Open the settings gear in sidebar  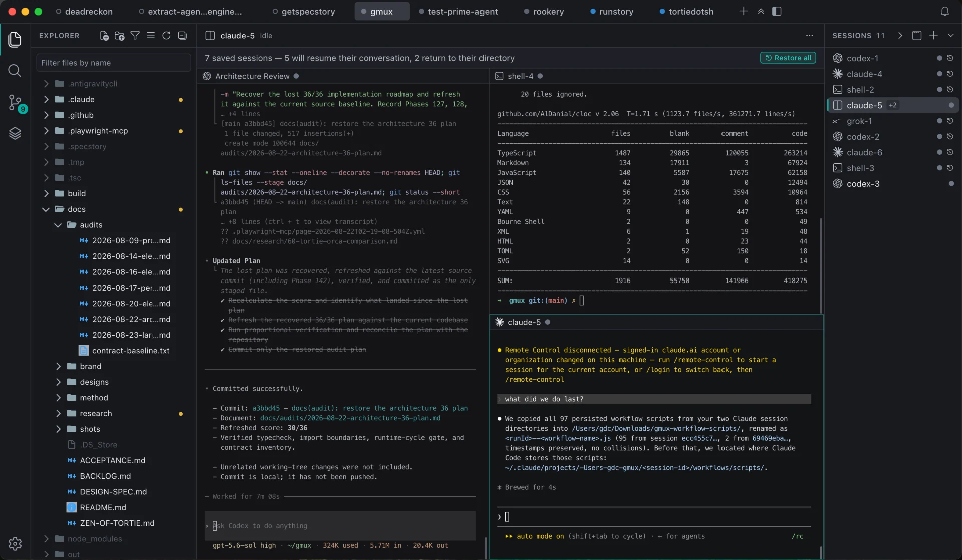point(15,543)
